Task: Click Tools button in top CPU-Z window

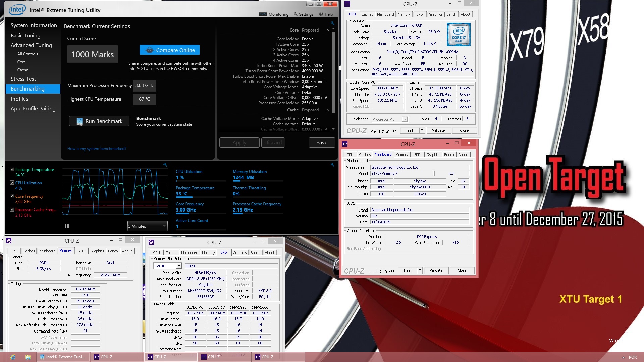Action: 410,130
